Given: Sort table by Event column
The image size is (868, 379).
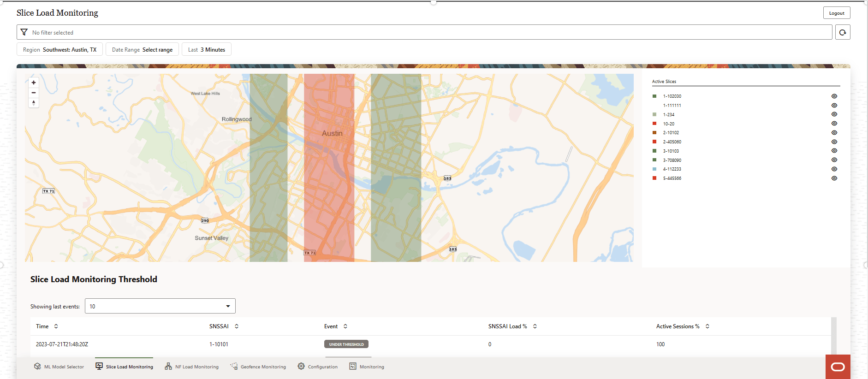Looking at the screenshot, I should (345, 326).
